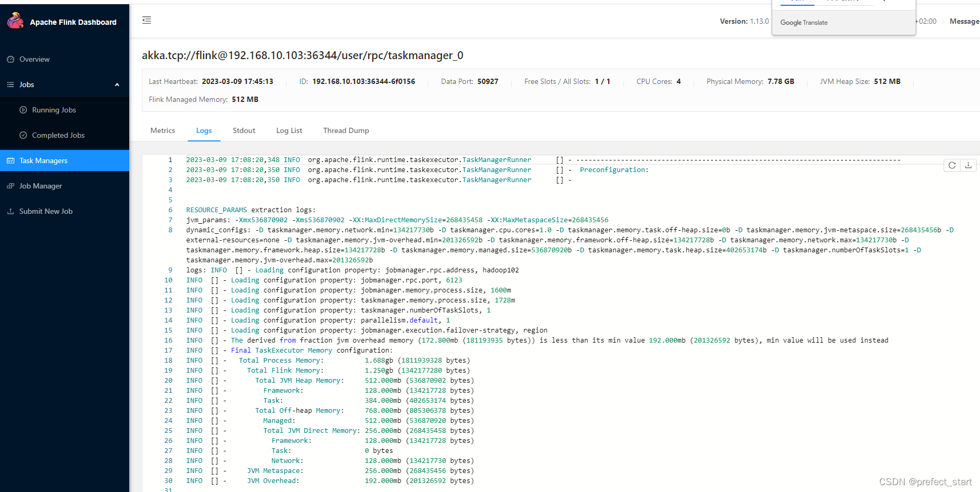
Task: Go to the Job Manager page
Action: point(64,186)
